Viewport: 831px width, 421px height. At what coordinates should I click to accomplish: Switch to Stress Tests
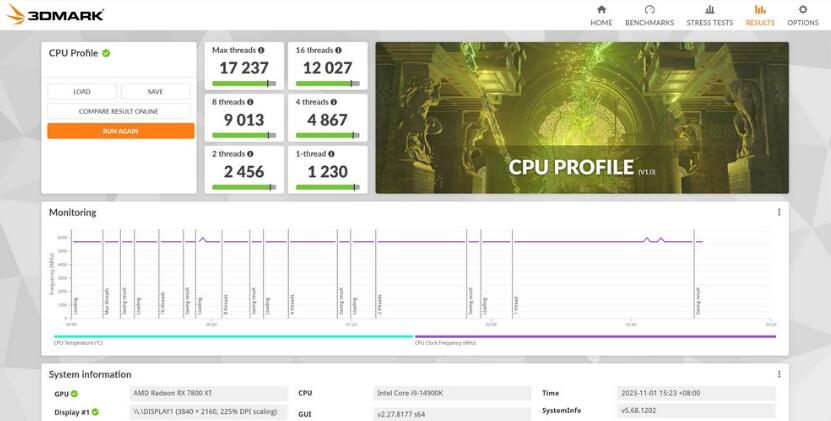pyautogui.click(x=709, y=15)
